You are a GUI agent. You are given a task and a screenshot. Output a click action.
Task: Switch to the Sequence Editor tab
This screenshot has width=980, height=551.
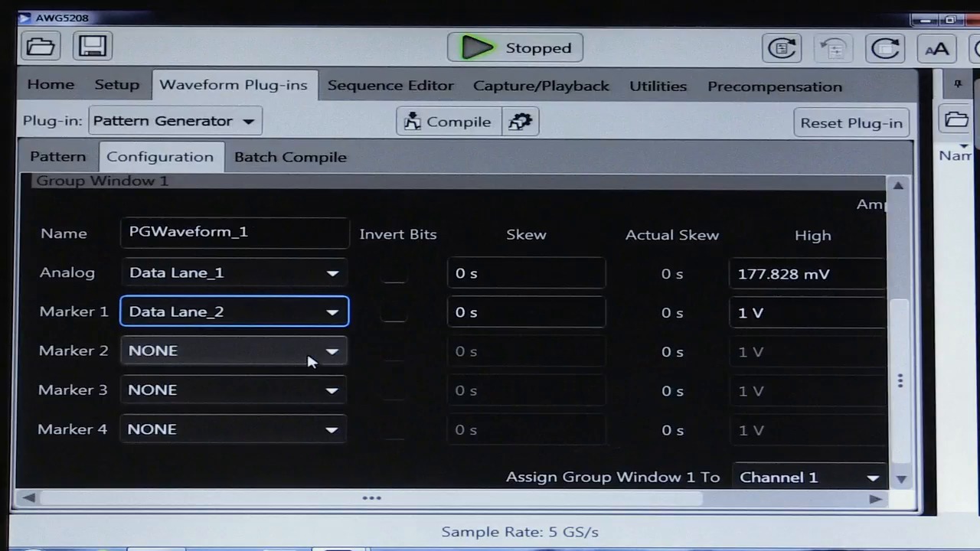(390, 85)
